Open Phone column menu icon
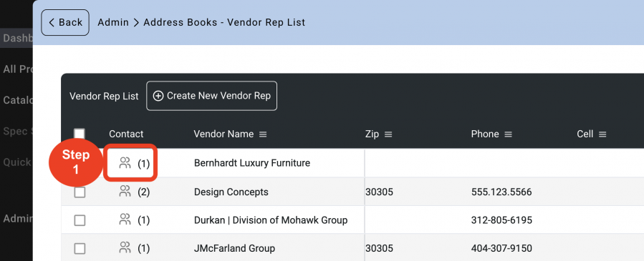The image size is (644, 261). point(508,134)
